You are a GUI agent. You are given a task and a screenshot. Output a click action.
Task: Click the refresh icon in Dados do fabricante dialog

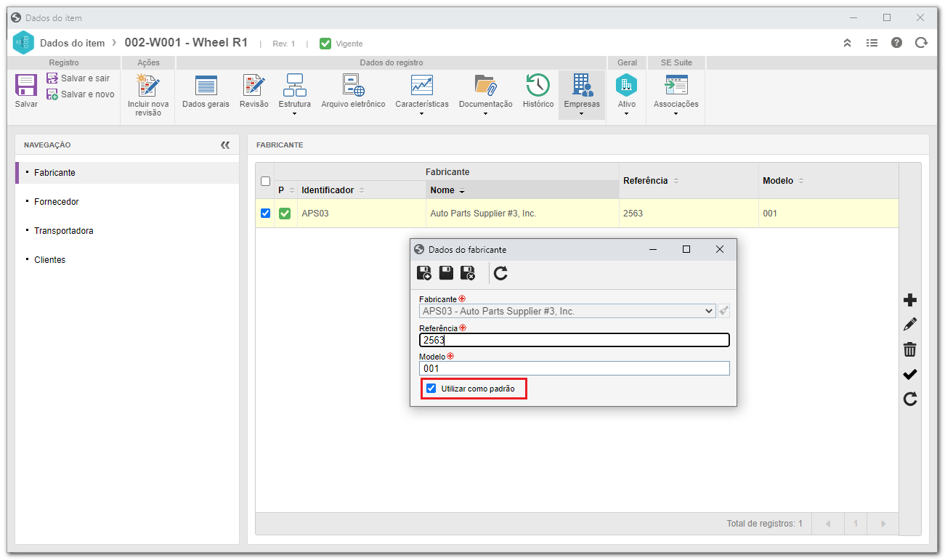pos(500,273)
